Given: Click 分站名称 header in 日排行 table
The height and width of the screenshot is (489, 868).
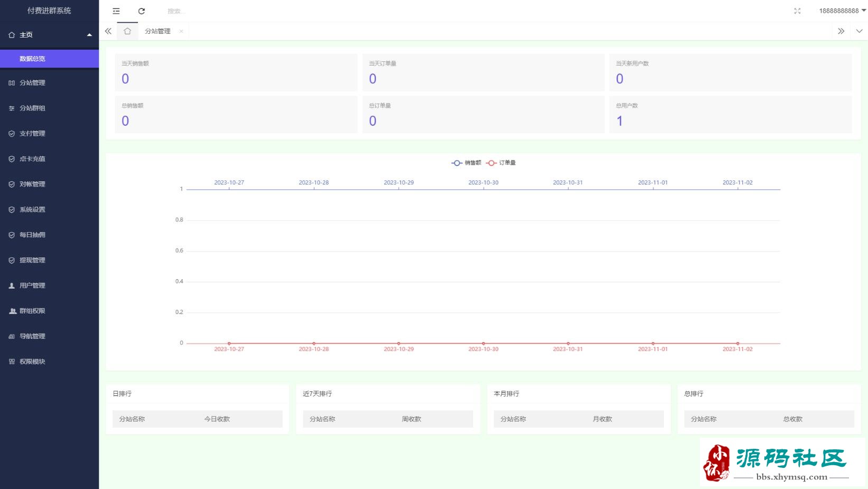Looking at the screenshot, I should pos(132,419).
